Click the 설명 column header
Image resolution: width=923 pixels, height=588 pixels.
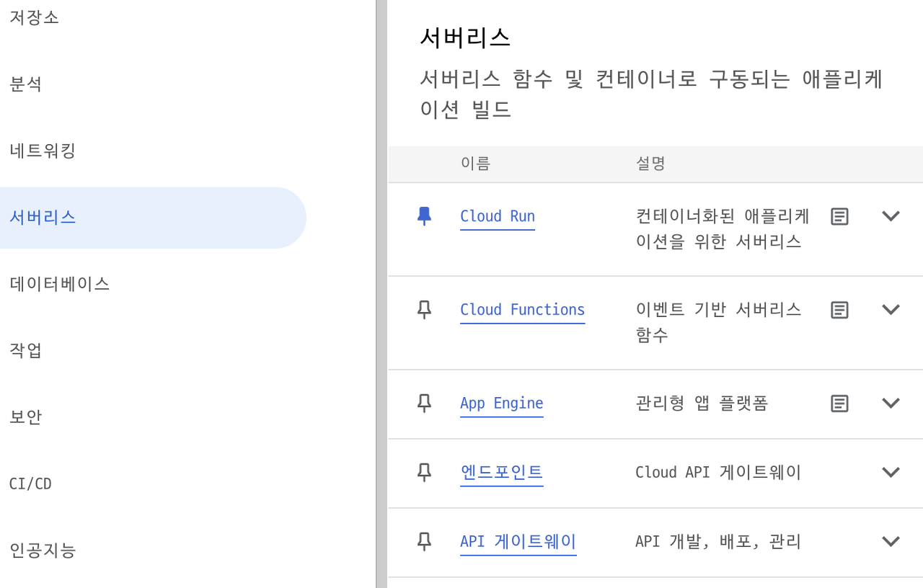tap(650, 164)
